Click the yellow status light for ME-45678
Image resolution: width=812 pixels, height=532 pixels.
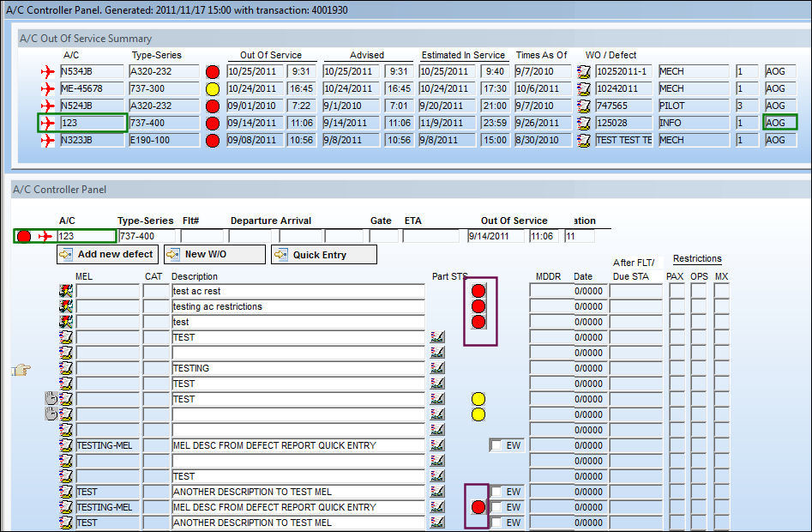pyautogui.click(x=213, y=89)
